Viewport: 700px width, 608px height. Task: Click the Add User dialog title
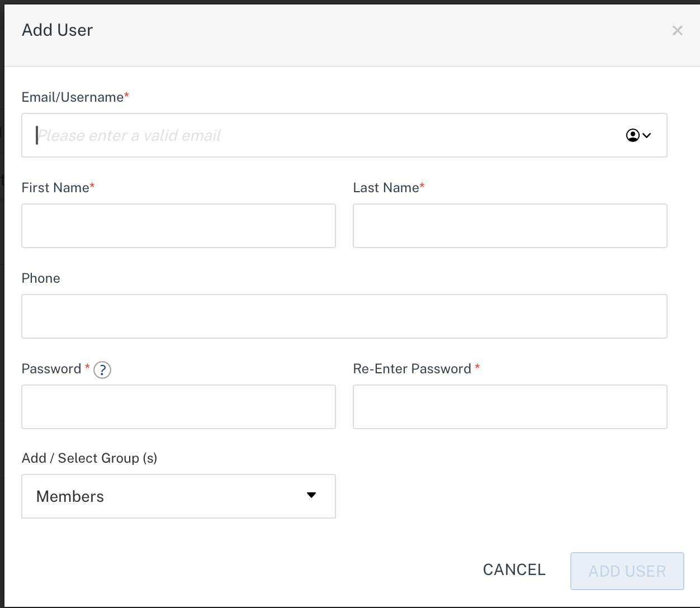click(57, 30)
